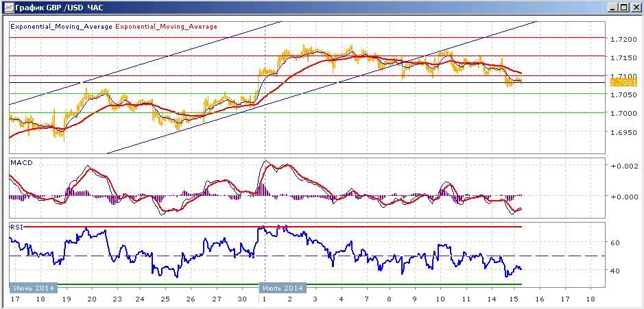Click the chart window icon in title bar

point(8,8)
